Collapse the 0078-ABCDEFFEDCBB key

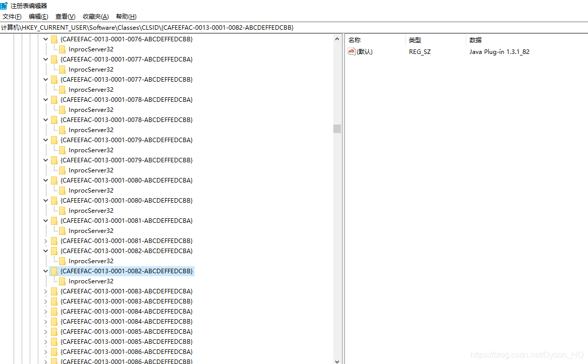tap(45, 120)
